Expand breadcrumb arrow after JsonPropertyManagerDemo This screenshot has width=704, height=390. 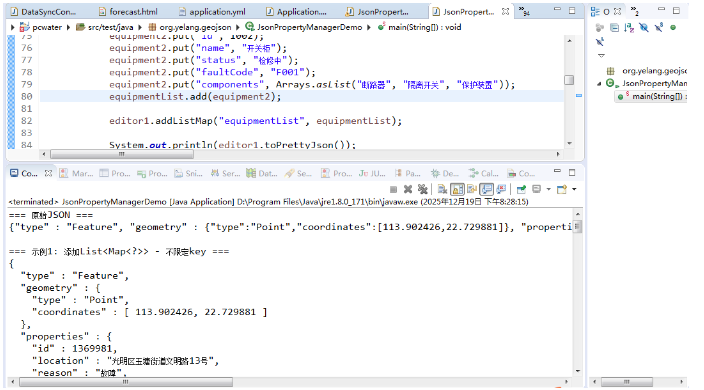tap(369, 27)
